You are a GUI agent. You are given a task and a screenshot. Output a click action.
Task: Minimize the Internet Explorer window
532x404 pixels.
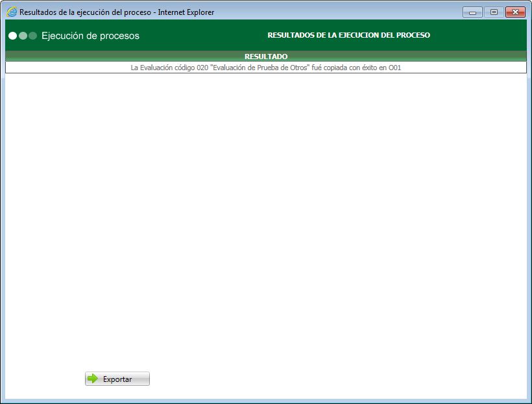pos(472,12)
